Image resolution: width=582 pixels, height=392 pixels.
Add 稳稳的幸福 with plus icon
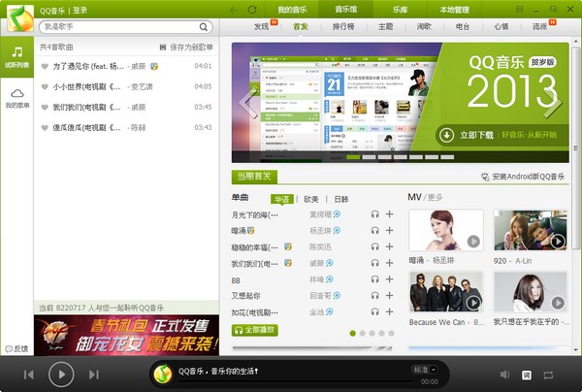coord(389,246)
